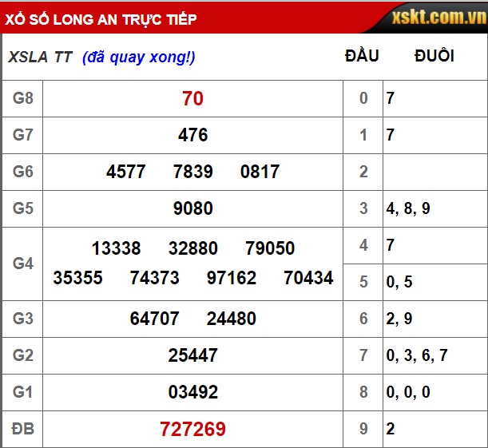Click the G3 number 24480
Screen dimensions: 488x448
point(231,319)
